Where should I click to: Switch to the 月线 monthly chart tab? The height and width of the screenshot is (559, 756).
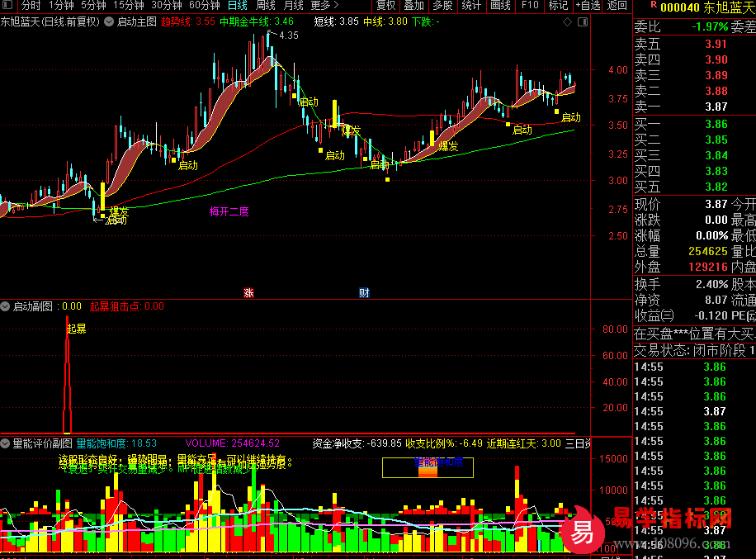point(293,6)
